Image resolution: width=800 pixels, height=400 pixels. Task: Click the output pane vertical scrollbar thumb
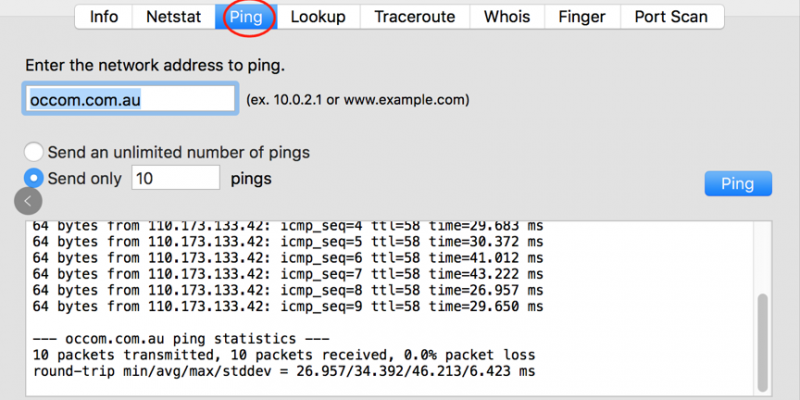(x=762, y=342)
